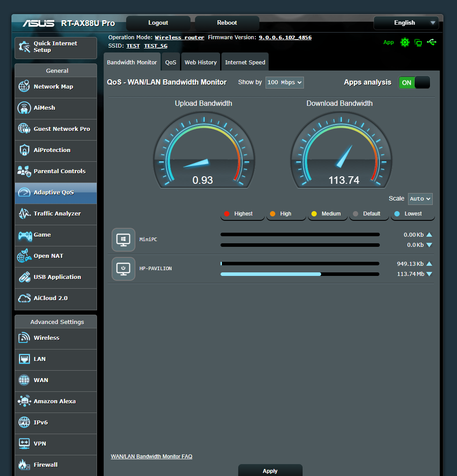457x476 pixels.
Task: Select the Medium priority yellow swatch
Action: pyautogui.click(x=314, y=214)
